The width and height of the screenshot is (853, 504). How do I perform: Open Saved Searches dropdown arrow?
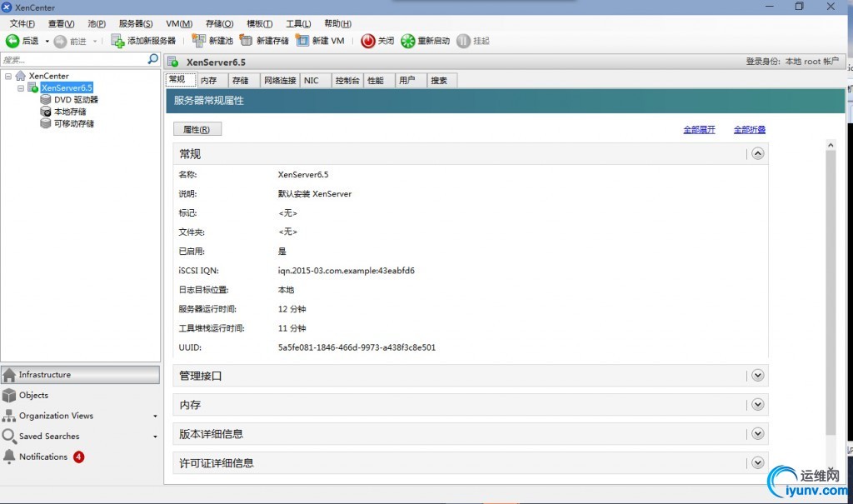(155, 437)
